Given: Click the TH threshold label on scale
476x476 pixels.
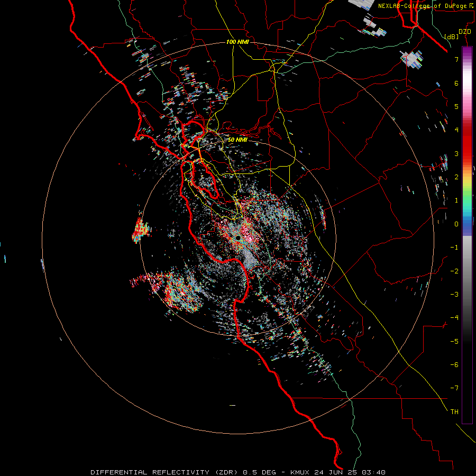Looking at the screenshot, I should click(454, 412).
